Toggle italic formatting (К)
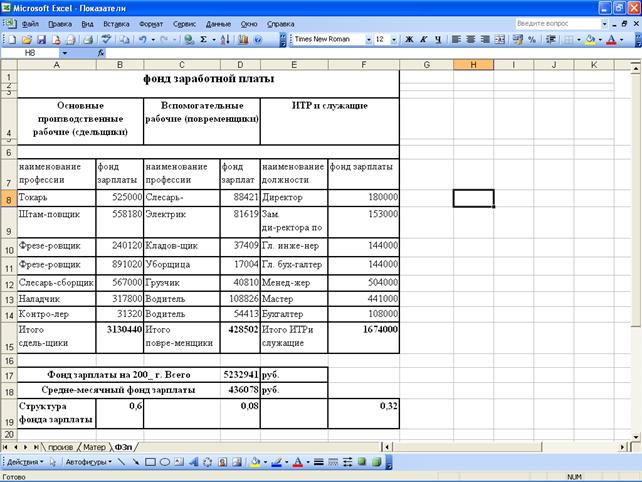Viewport: 642px width, 482px height. 424,40
